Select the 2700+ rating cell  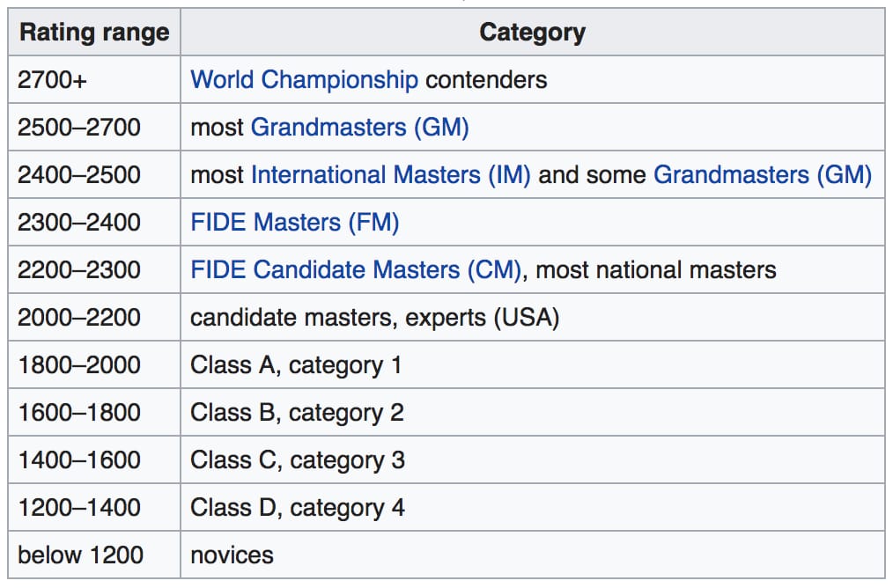94,80
